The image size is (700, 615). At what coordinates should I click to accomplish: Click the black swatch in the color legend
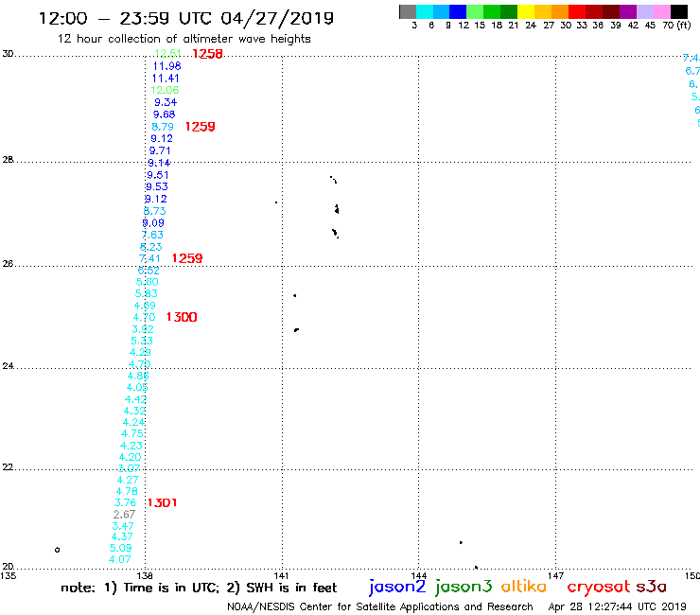point(679,11)
